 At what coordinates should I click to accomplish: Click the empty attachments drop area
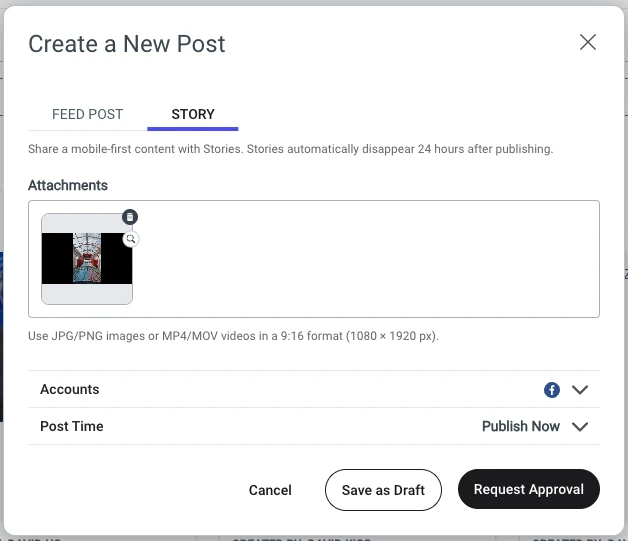364,259
